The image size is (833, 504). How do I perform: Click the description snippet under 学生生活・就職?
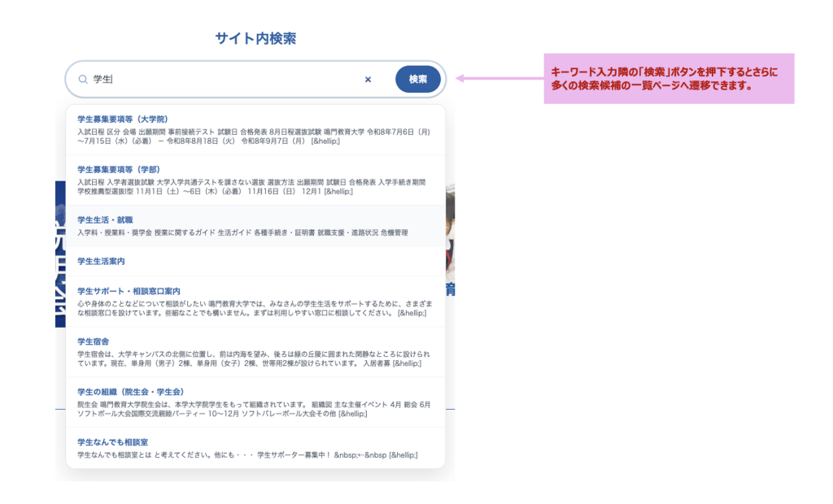pyautogui.click(x=242, y=232)
